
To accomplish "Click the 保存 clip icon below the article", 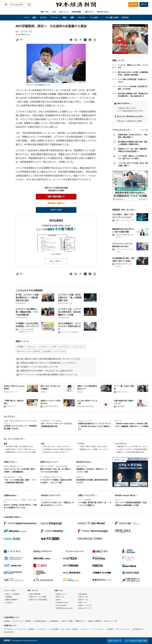I will coord(17,274).
